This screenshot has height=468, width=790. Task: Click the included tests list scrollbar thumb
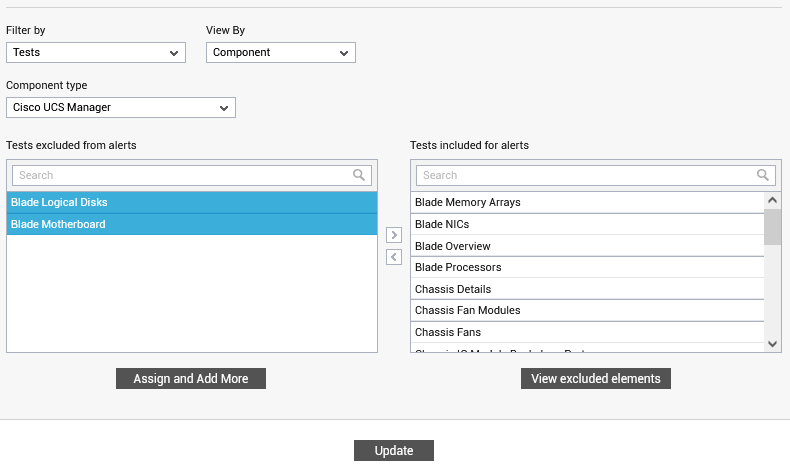tap(772, 227)
